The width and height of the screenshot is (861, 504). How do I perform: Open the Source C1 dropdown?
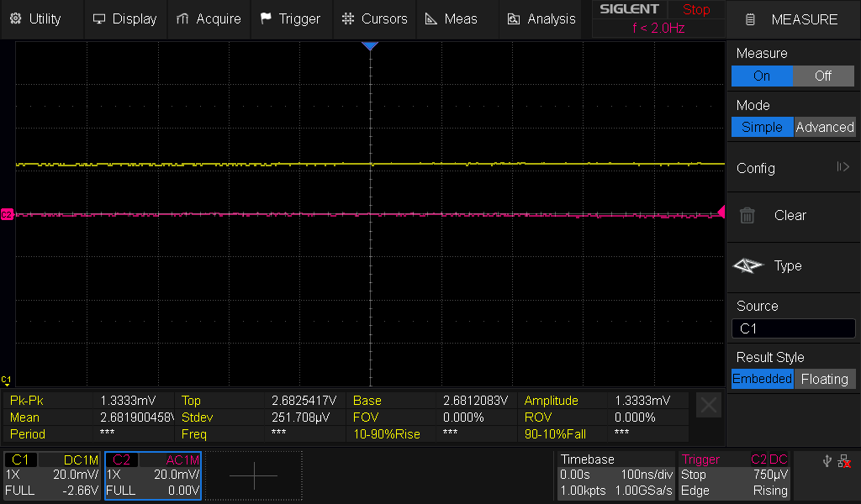pos(794,328)
